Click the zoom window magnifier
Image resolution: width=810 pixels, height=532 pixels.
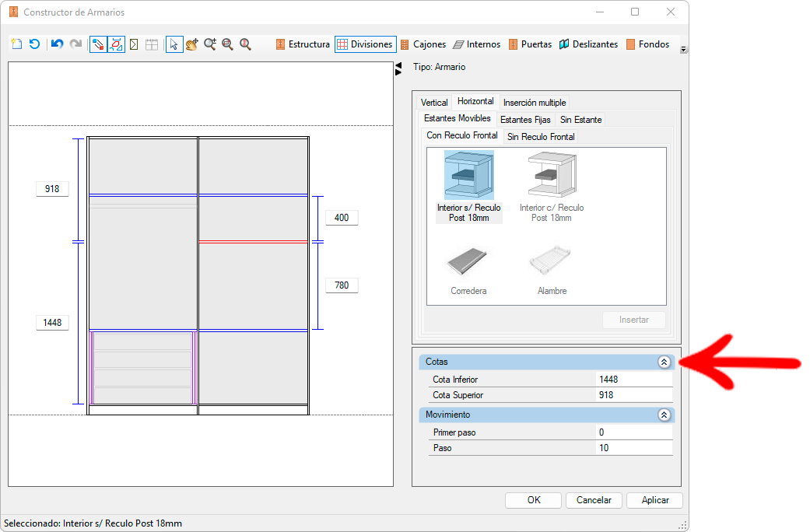click(227, 44)
